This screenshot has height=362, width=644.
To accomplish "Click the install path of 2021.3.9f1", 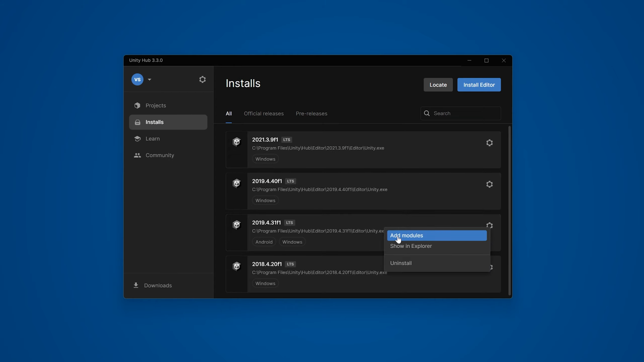I will [x=318, y=148].
